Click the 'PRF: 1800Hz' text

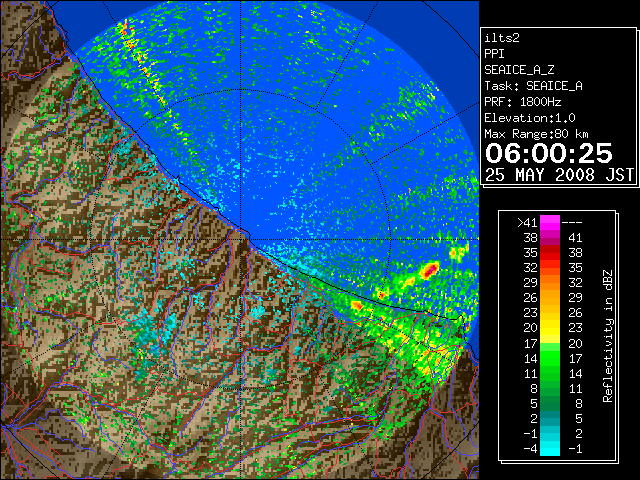click(522, 102)
